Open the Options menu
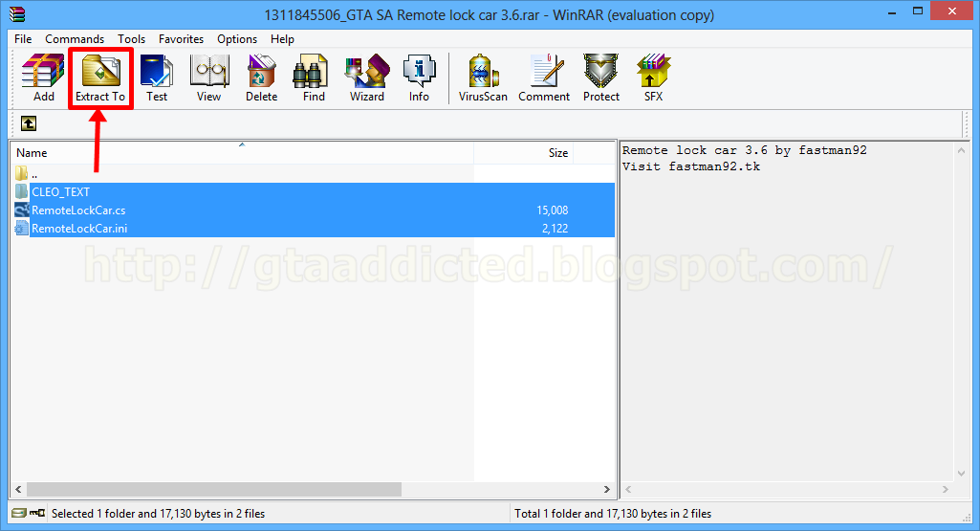This screenshot has height=531, width=980. pos(237,39)
